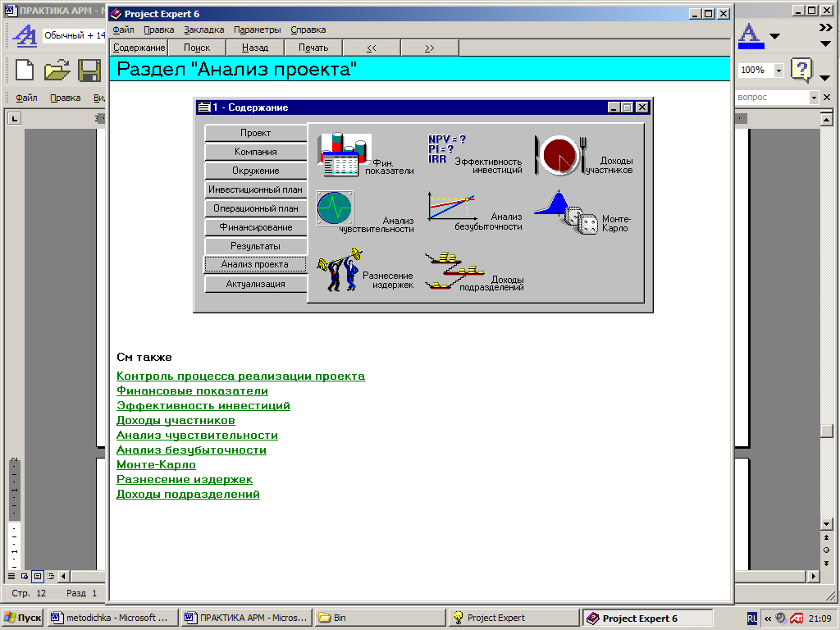The width and height of the screenshot is (840, 630).
Task: Click the ATI icon in the system tray
Action: click(x=796, y=619)
